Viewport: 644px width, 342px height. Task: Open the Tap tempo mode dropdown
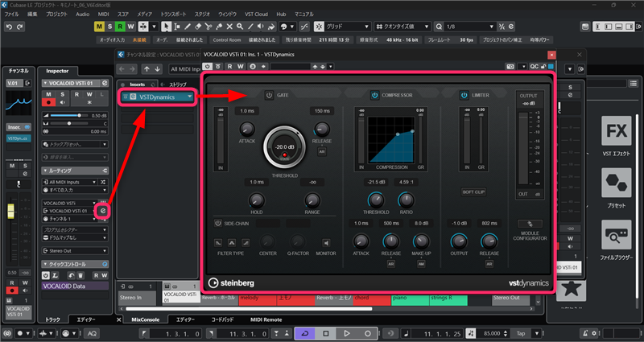click(x=537, y=333)
